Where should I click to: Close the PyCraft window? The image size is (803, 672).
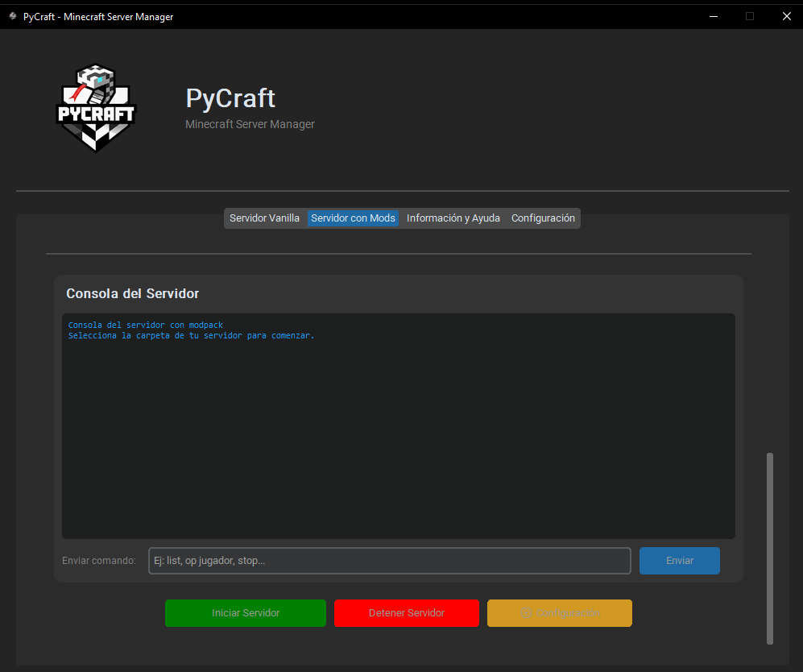pos(786,16)
